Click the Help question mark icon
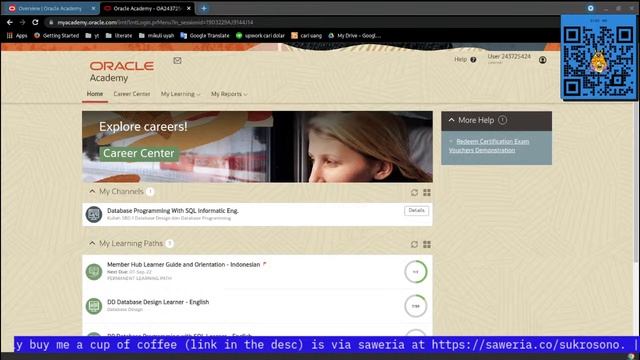Viewport: 640px width, 360px height. [473, 60]
